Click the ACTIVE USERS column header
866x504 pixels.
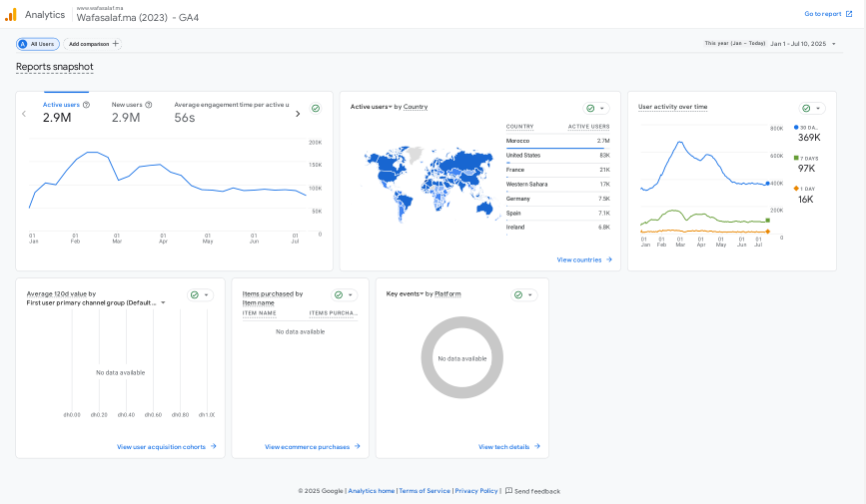point(588,127)
